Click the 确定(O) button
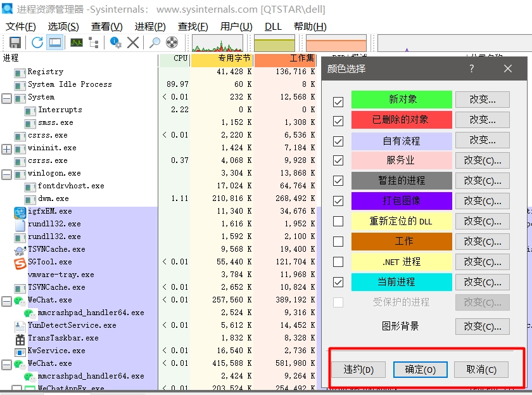 (x=420, y=370)
